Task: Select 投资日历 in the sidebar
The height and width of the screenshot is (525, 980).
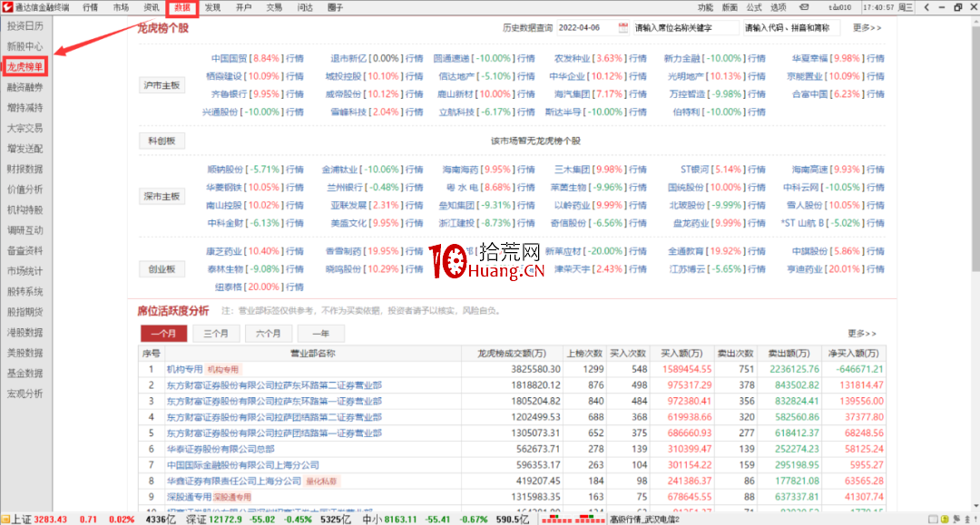Action: [x=25, y=25]
